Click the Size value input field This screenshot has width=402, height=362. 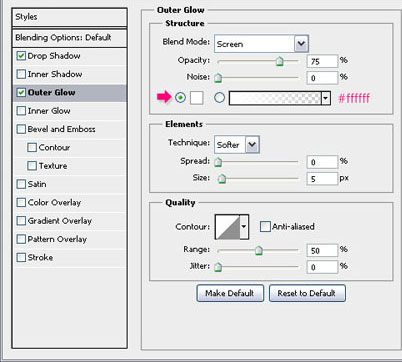point(322,179)
